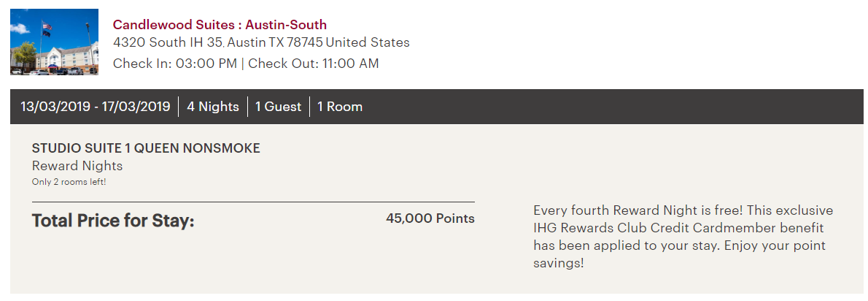Click the Total Price for Stay label
868x301 pixels.
click(113, 220)
